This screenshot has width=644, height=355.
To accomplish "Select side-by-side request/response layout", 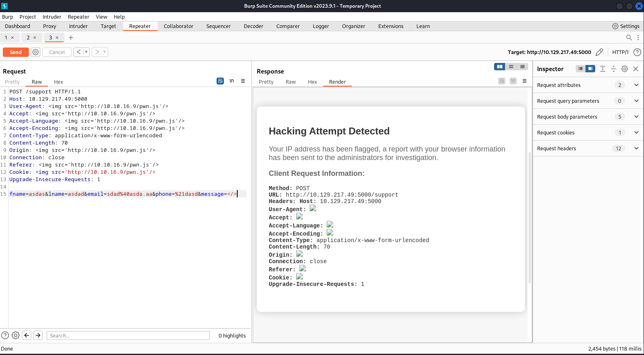I will (x=500, y=67).
